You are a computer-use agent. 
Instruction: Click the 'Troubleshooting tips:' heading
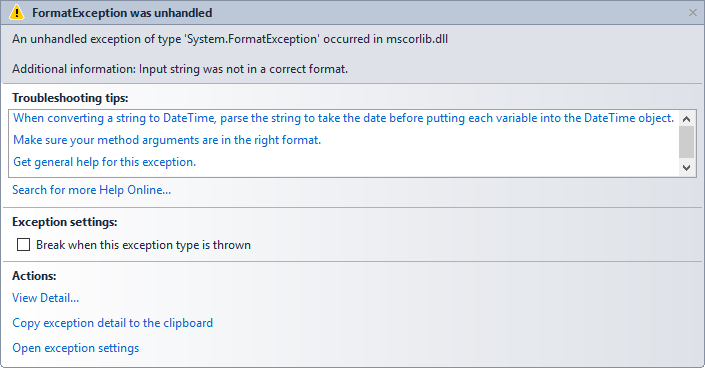[x=70, y=98]
